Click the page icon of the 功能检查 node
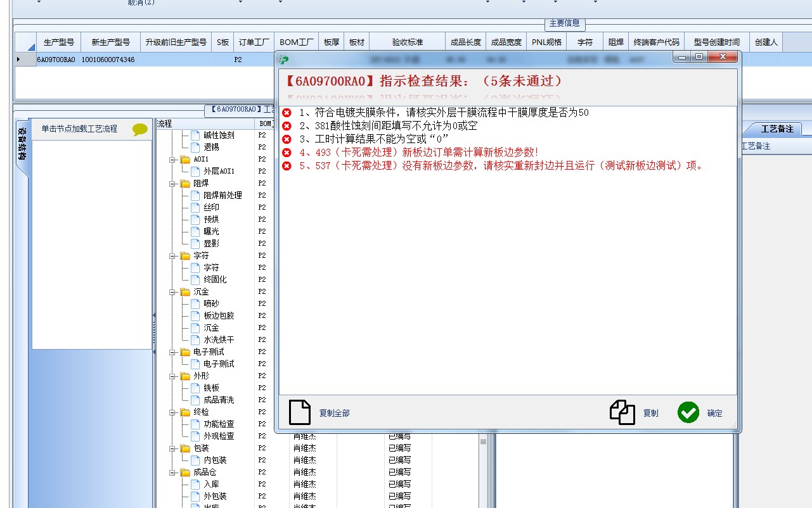812x508 pixels. click(x=195, y=424)
